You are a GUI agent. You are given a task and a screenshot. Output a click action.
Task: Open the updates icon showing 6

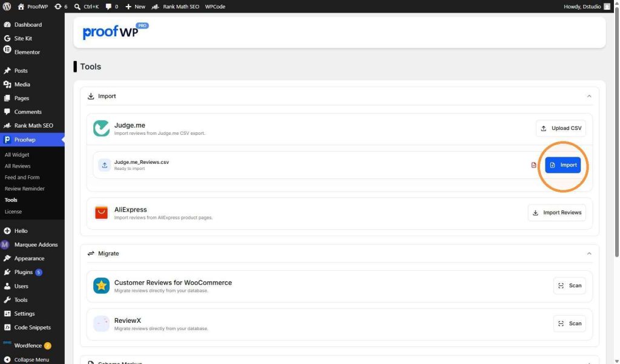coord(61,6)
